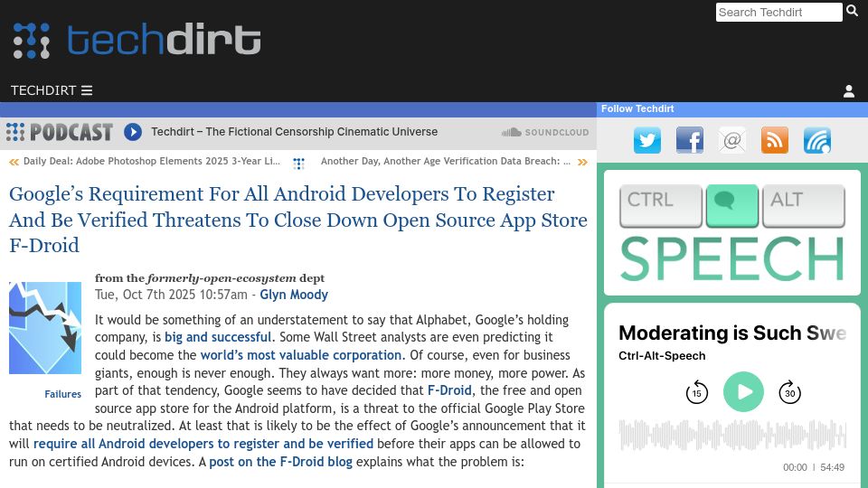Image resolution: width=868 pixels, height=488 pixels.
Task: Open 'post on the F-Droid blog' link
Action: tap(280, 462)
